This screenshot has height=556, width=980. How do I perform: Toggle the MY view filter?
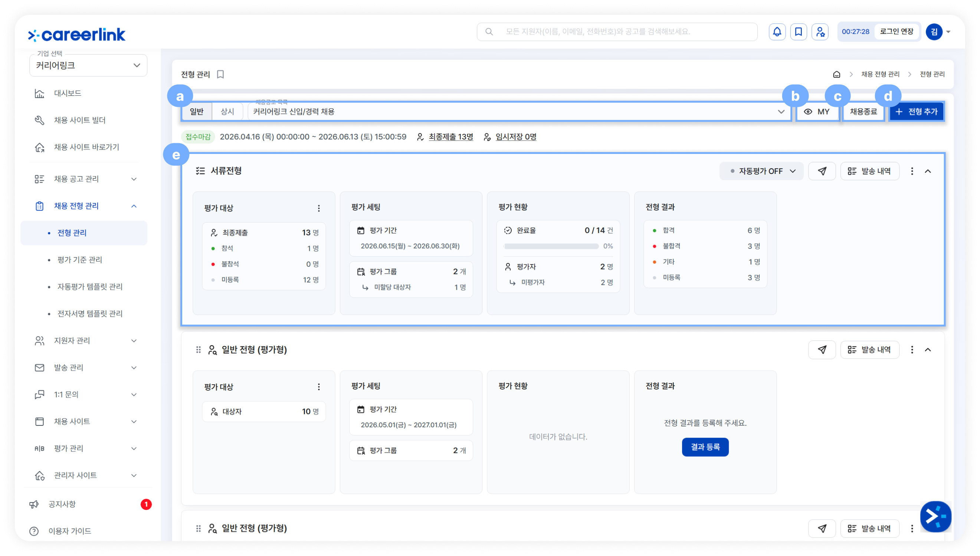click(x=817, y=112)
